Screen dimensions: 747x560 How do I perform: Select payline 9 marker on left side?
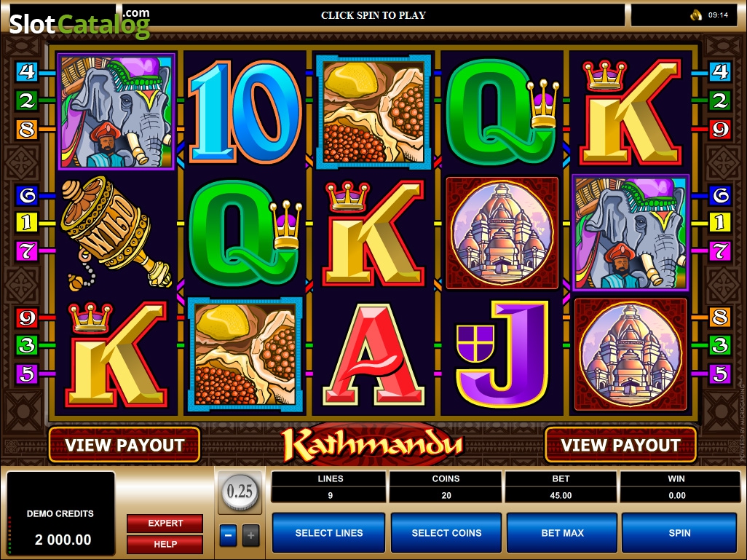pos(27,318)
